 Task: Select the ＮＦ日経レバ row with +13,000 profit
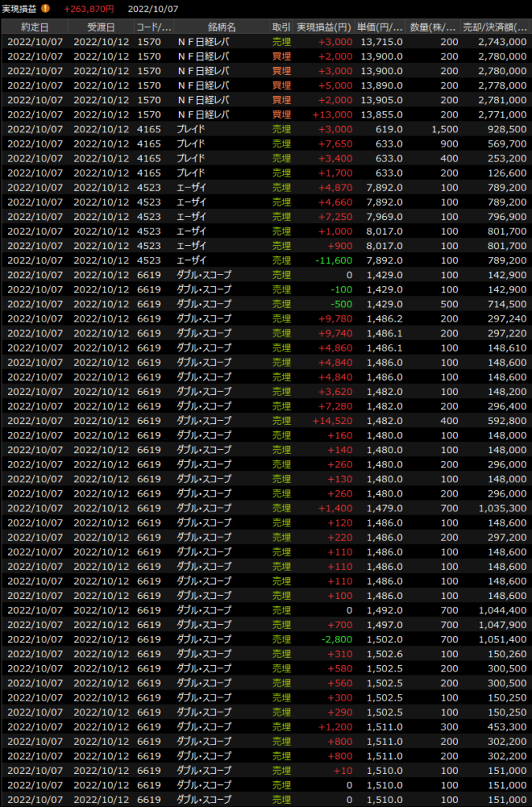pos(266,114)
